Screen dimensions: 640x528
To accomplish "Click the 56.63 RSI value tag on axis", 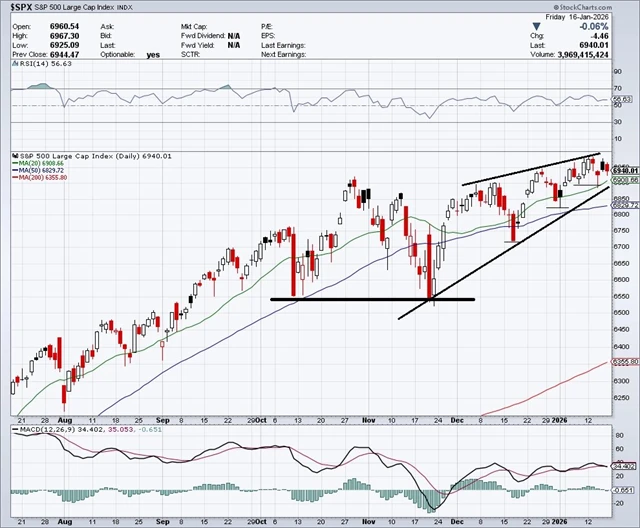I will pyautogui.click(x=622, y=99).
